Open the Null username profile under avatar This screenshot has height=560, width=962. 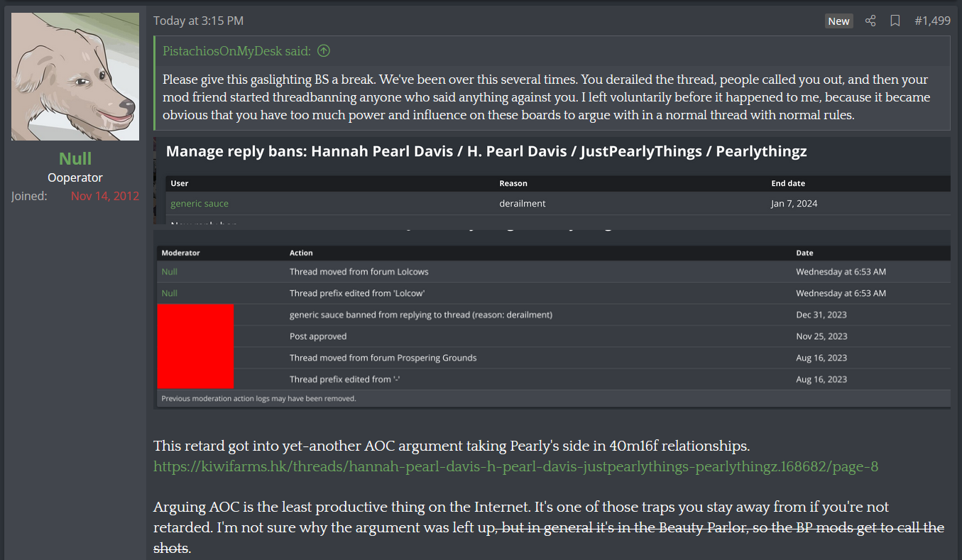tap(75, 158)
